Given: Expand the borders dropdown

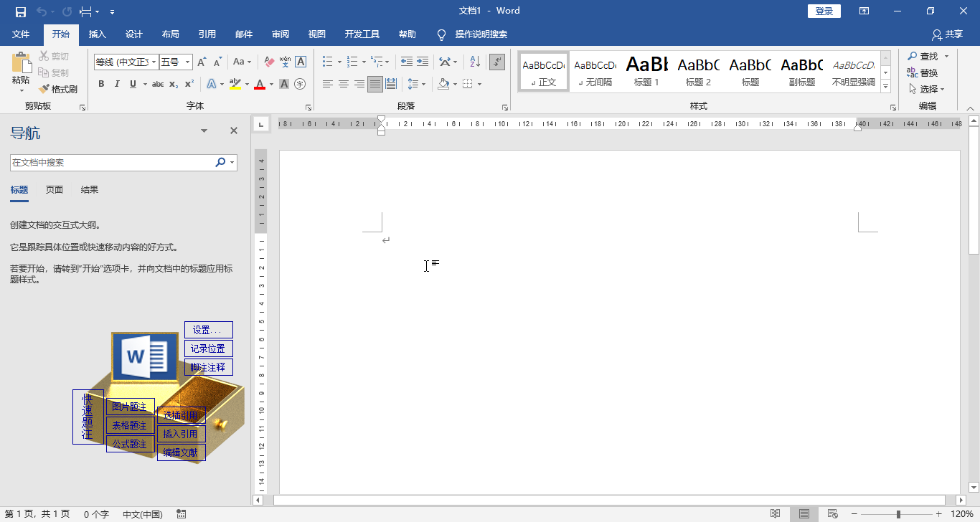Looking at the screenshot, I should coord(479,84).
